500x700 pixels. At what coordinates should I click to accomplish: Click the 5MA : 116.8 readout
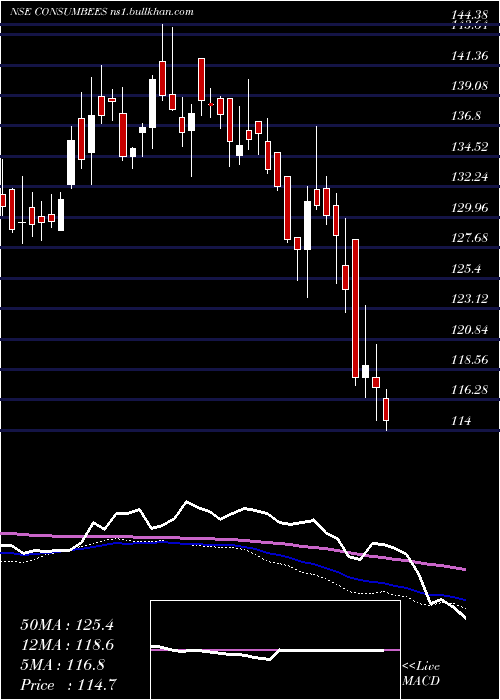pyautogui.click(x=62, y=665)
